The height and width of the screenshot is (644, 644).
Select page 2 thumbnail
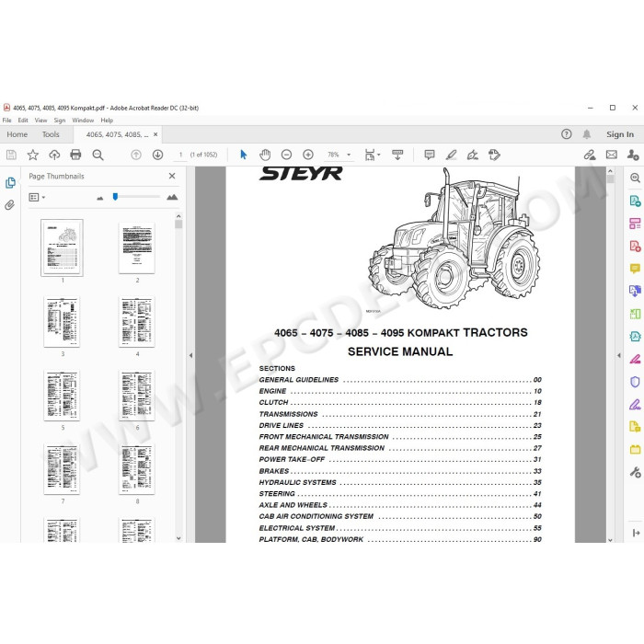[137, 247]
